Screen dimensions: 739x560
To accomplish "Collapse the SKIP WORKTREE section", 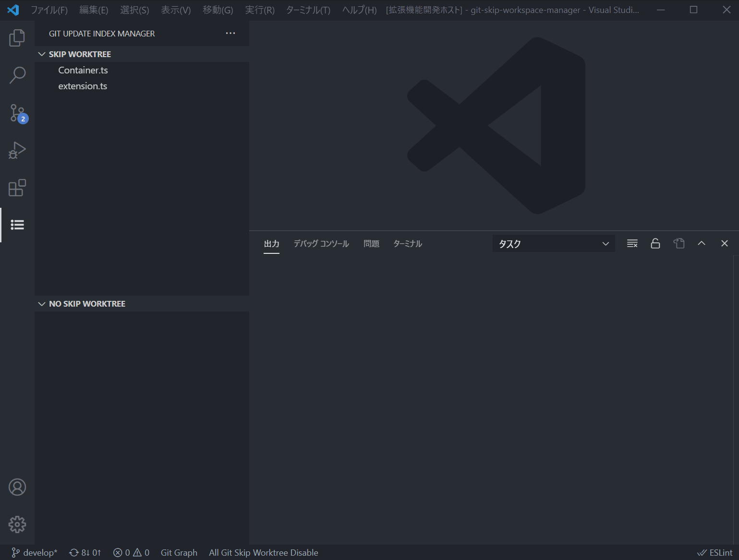I will tap(142, 54).
